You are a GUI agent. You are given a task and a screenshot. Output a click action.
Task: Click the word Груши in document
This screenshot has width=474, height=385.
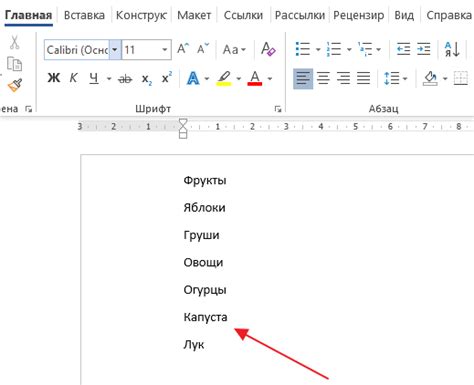point(201,235)
